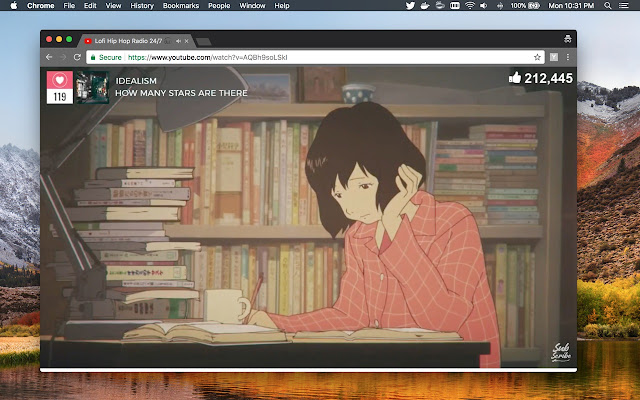Open the Apple menu
640x400 pixels.
10,6
